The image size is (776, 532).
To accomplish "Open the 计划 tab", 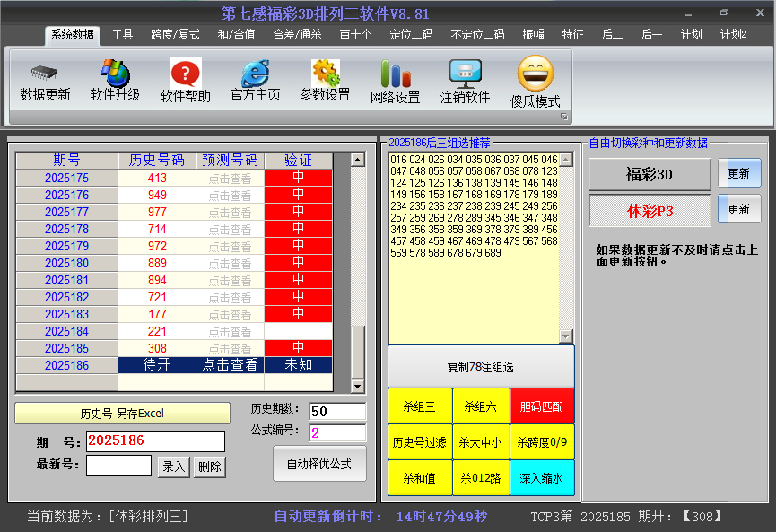I will coord(691,35).
